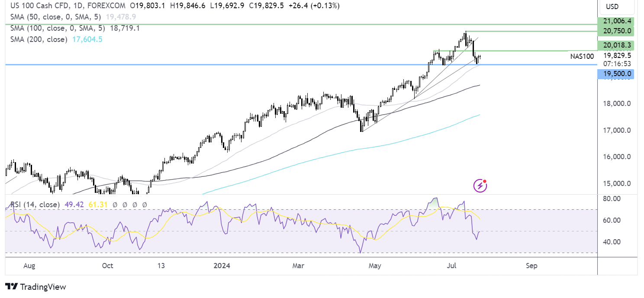Open the TradingView logo link
Screen dimensions: 644x298
click(x=36, y=287)
